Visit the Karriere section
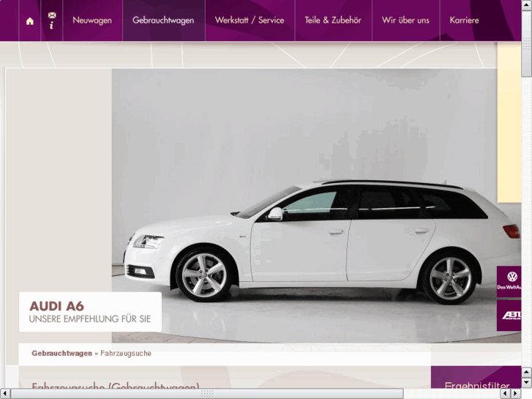 pyautogui.click(x=465, y=20)
